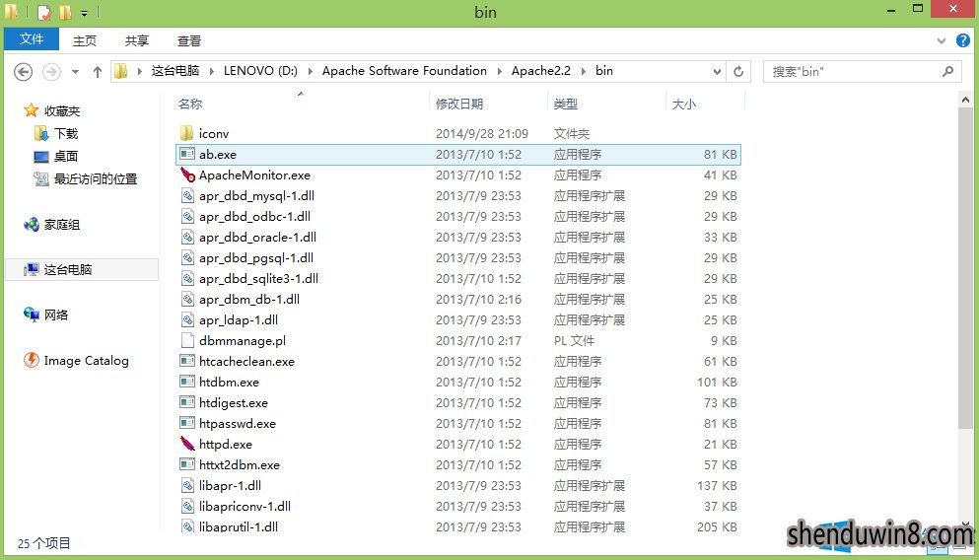Switch to the 共享 ribbon tab
Image resolution: width=979 pixels, height=560 pixels.
137,40
